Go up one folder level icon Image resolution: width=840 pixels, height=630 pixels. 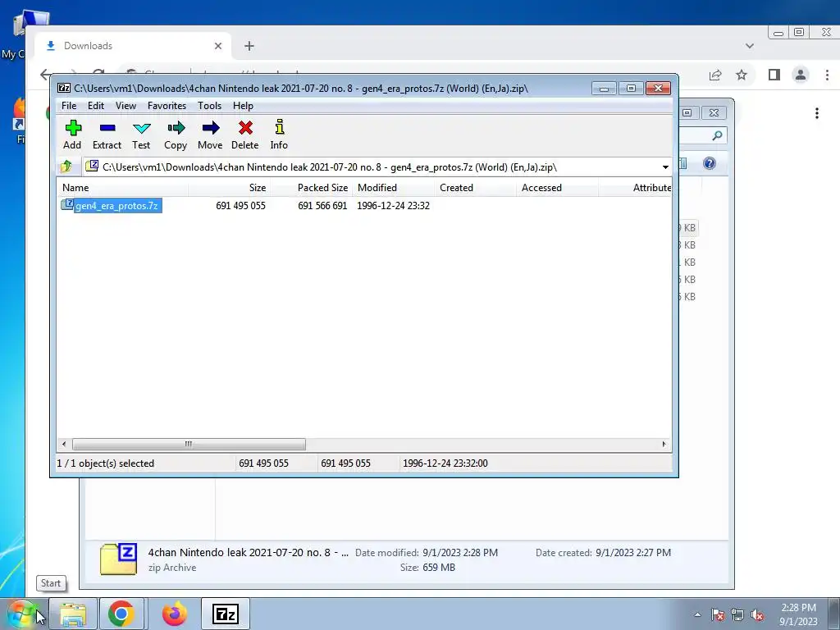tap(66, 167)
